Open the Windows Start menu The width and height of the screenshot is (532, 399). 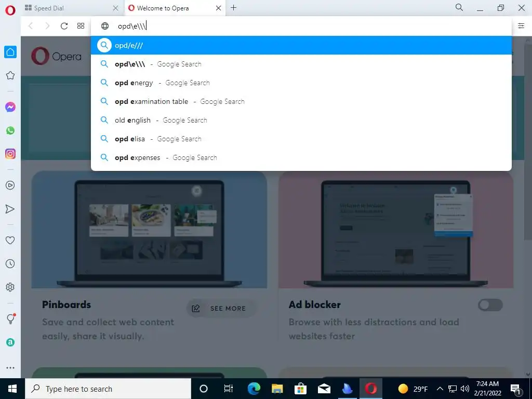click(x=12, y=389)
